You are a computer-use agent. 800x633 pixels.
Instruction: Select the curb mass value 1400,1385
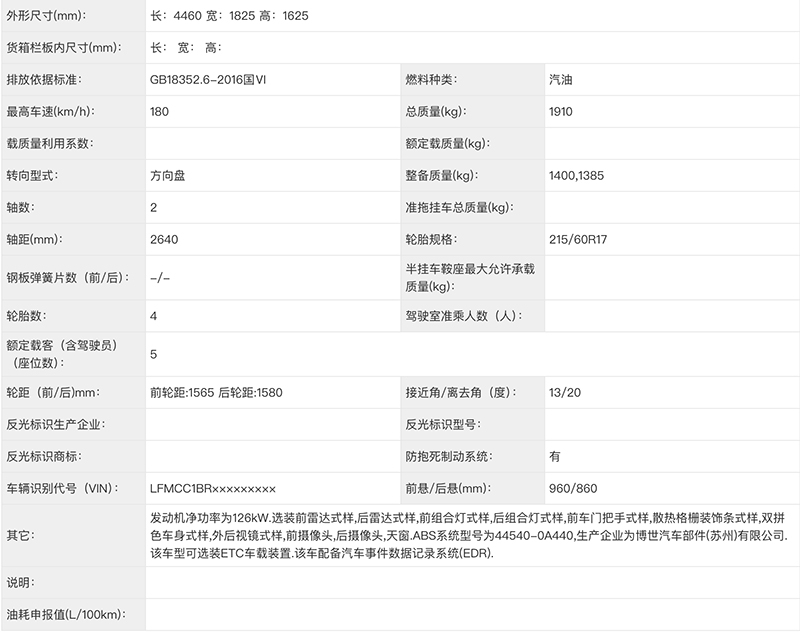tap(577, 175)
